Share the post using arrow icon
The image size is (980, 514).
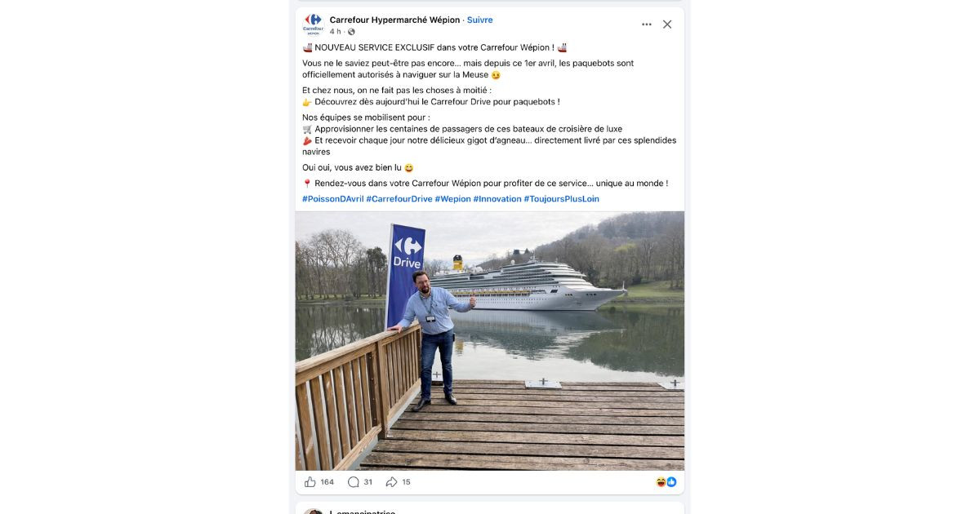click(x=391, y=482)
